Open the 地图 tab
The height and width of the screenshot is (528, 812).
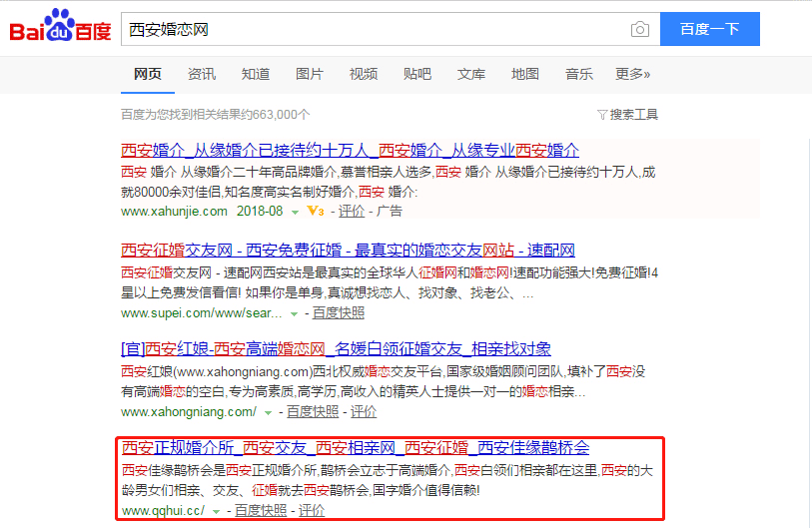point(524,74)
